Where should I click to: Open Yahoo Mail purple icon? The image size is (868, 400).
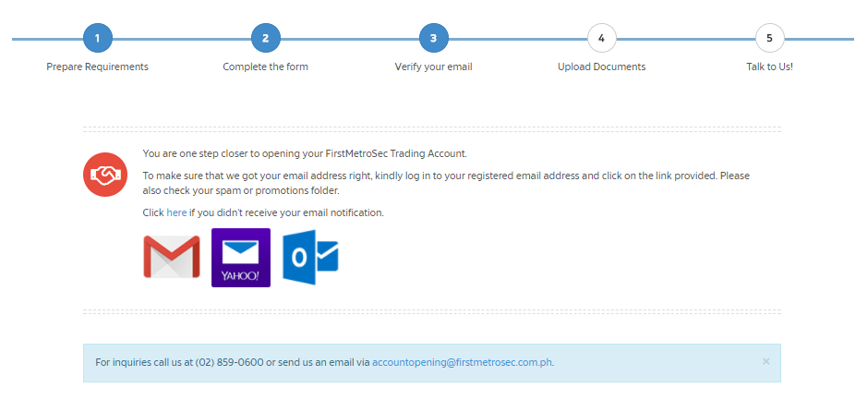tap(241, 258)
